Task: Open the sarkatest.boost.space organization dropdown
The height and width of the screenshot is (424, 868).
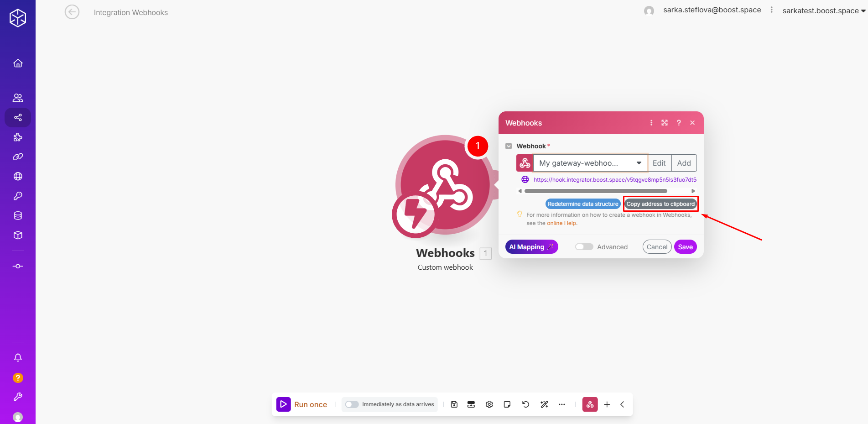Action: tap(823, 10)
